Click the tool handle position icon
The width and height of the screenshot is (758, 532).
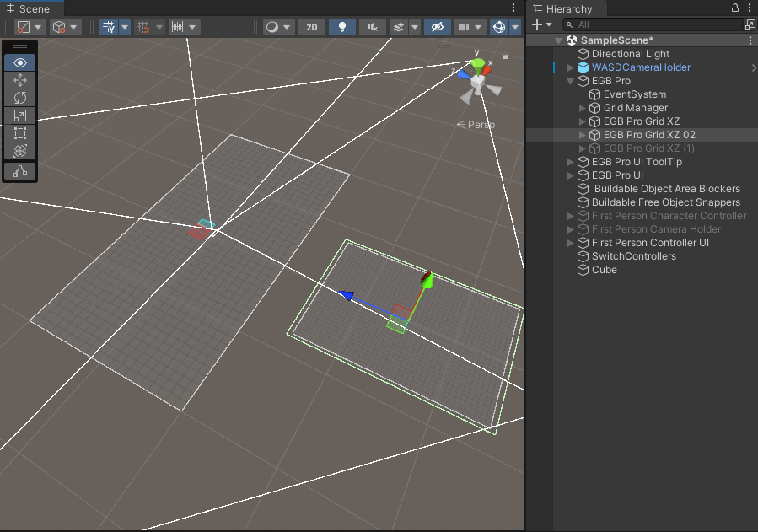24,27
